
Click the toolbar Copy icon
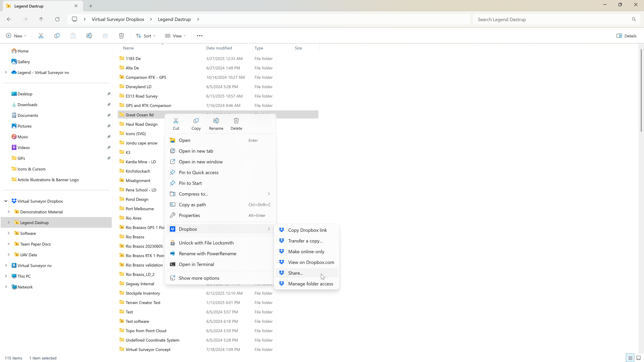(x=57, y=36)
